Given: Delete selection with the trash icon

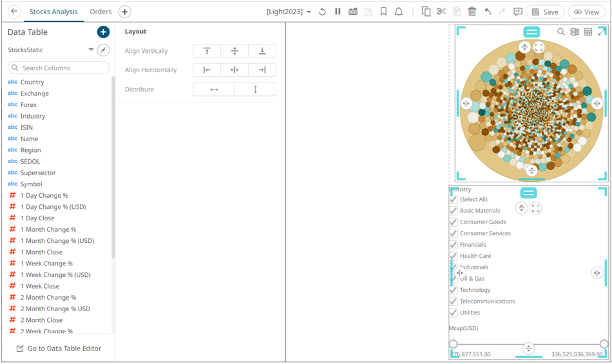Looking at the screenshot, I should tap(472, 12).
